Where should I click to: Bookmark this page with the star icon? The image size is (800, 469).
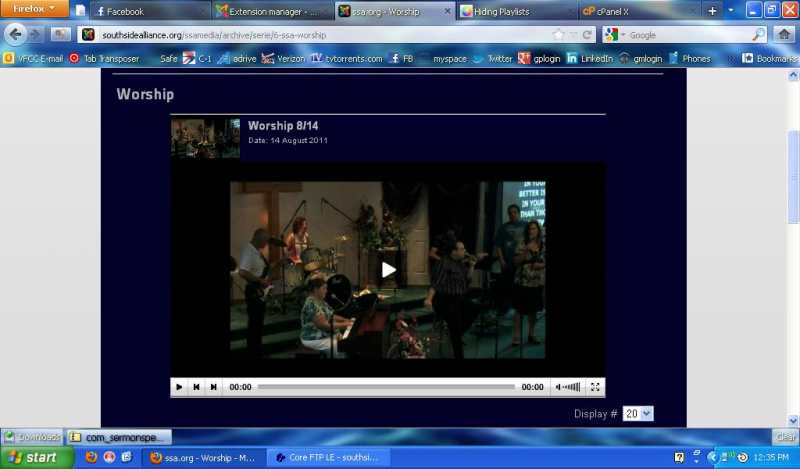click(559, 35)
